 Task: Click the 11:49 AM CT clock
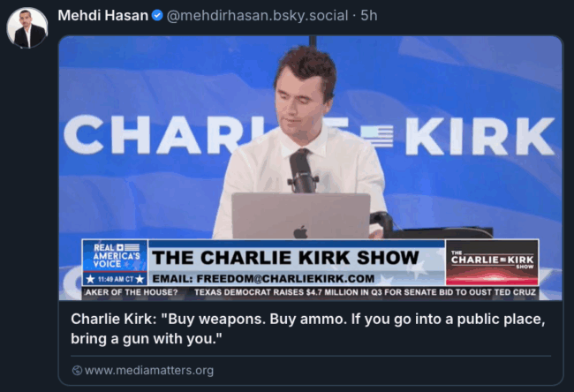(115, 279)
